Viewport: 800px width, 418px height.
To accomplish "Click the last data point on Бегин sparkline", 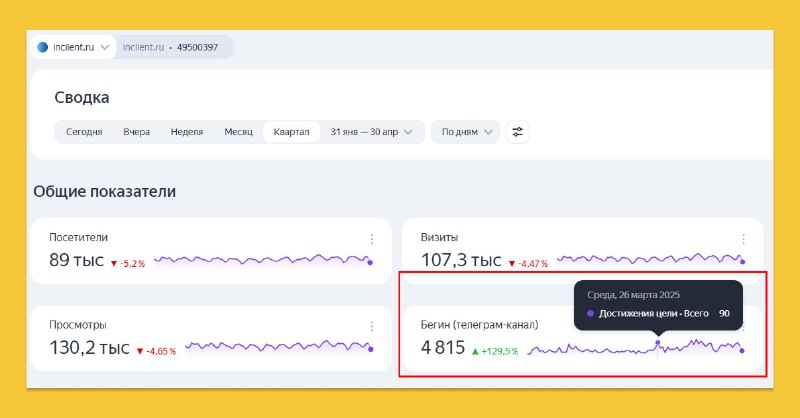I will click(x=742, y=351).
